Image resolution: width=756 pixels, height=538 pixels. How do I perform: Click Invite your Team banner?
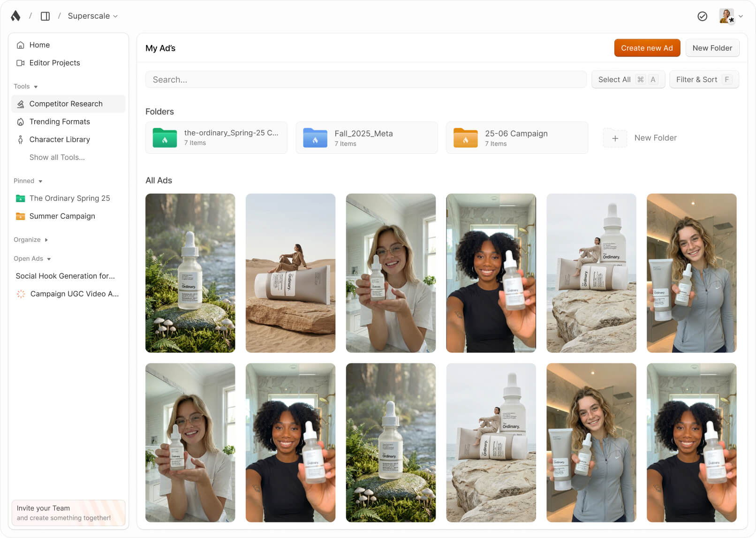(68, 513)
